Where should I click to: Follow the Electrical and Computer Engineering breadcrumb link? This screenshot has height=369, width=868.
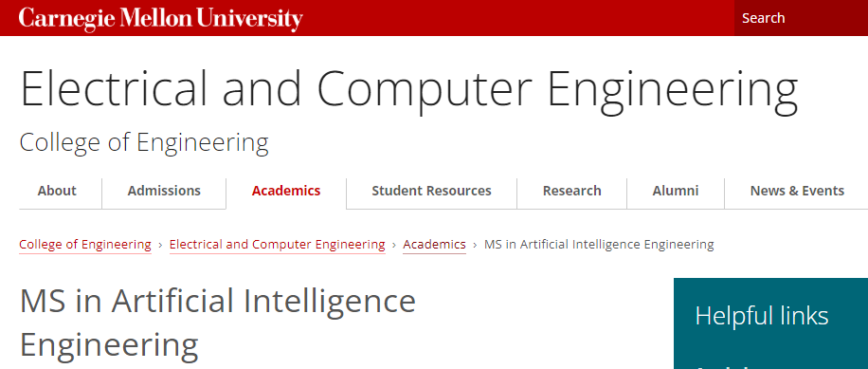278,245
